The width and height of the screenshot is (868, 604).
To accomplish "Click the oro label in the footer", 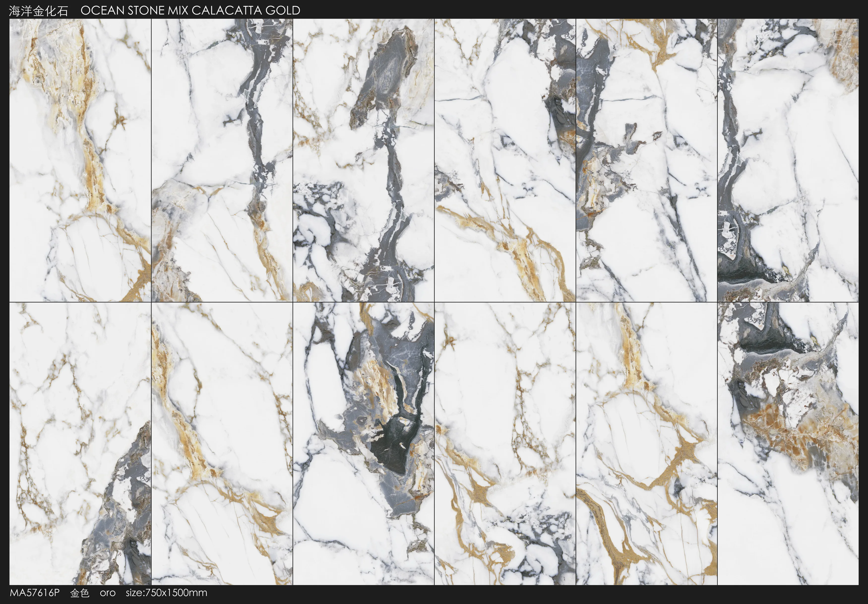I will click(108, 593).
